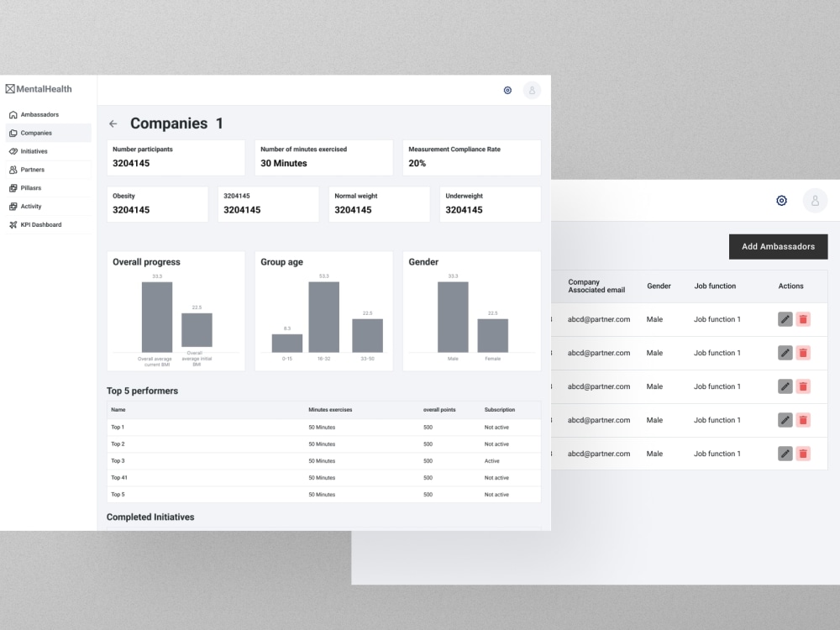Open KPI Dashboard in the sidebar
Screen dimensions: 840x630
pos(48,224)
